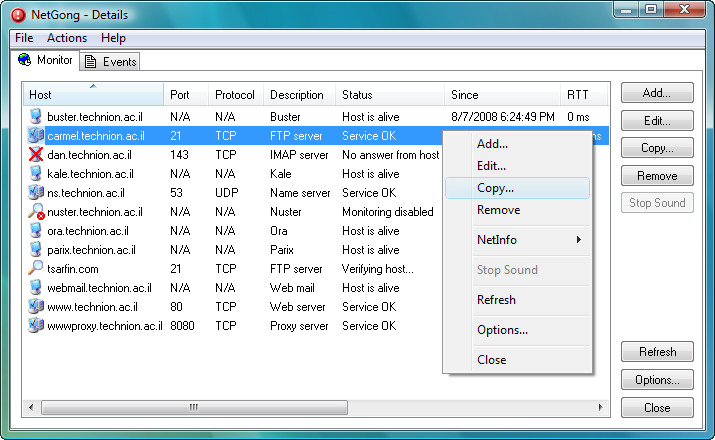This screenshot has height=440, width=715.
Task: Click the Refresh button on the right
Action: point(657,352)
